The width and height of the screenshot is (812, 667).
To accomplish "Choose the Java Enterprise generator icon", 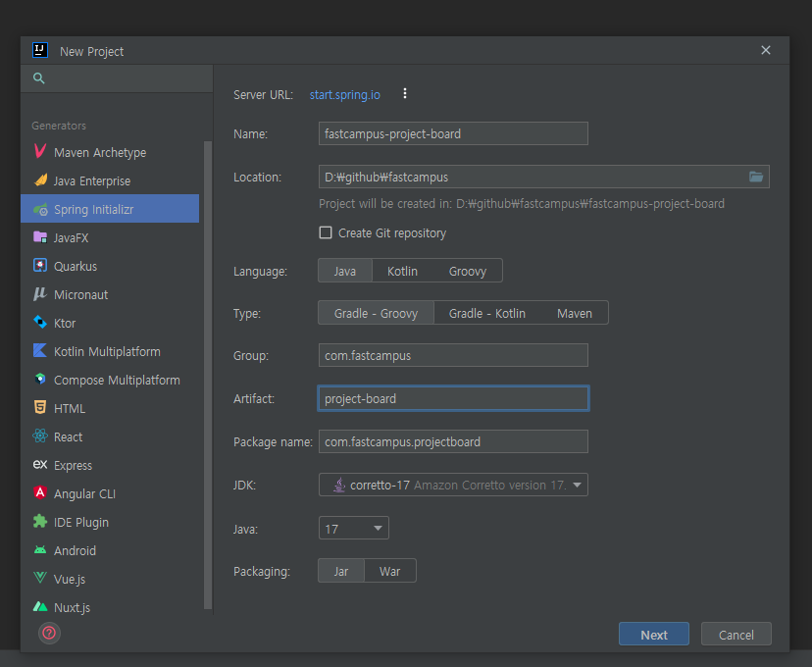I will tap(40, 180).
